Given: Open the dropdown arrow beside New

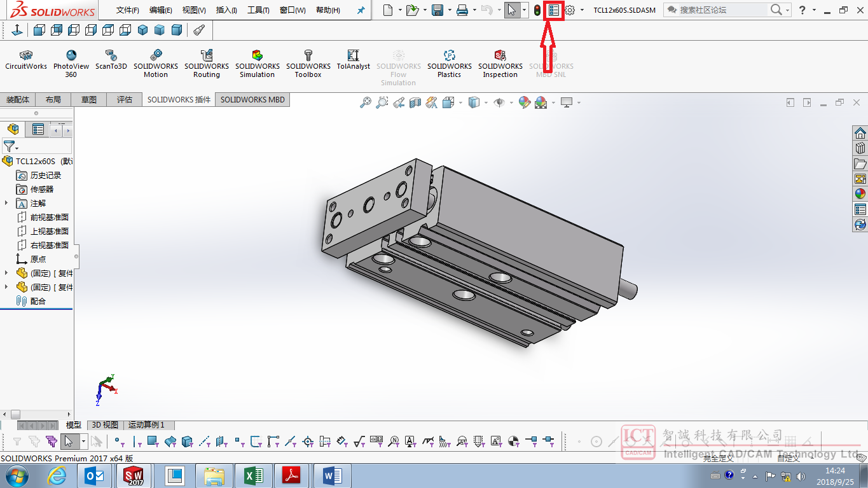Looking at the screenshot, I should click(x=400, y=10).
